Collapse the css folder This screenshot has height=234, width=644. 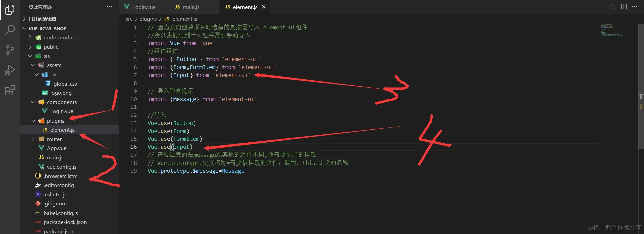tap(69, 75)
